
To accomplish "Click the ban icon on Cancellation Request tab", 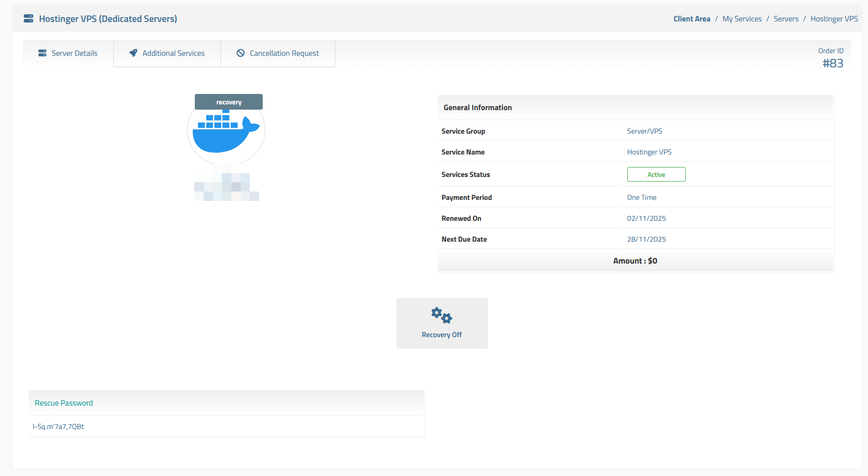I will (241, 53).
